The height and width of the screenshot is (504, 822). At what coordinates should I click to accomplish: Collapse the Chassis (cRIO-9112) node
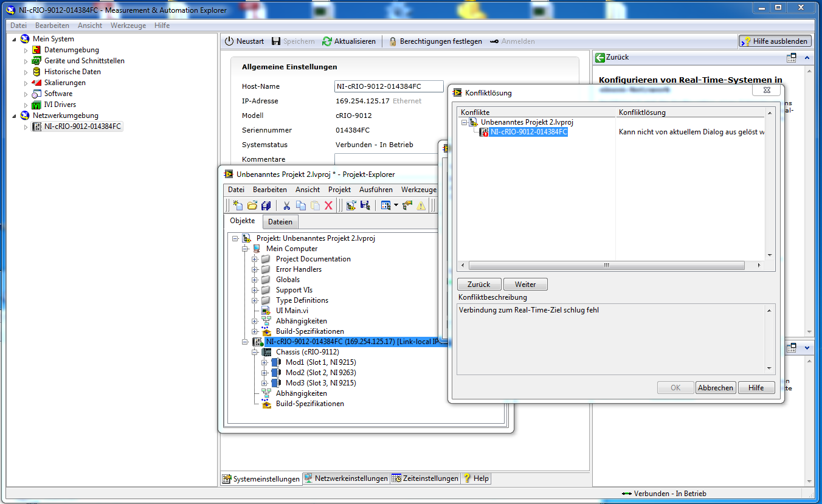click(x=255, y=352)
